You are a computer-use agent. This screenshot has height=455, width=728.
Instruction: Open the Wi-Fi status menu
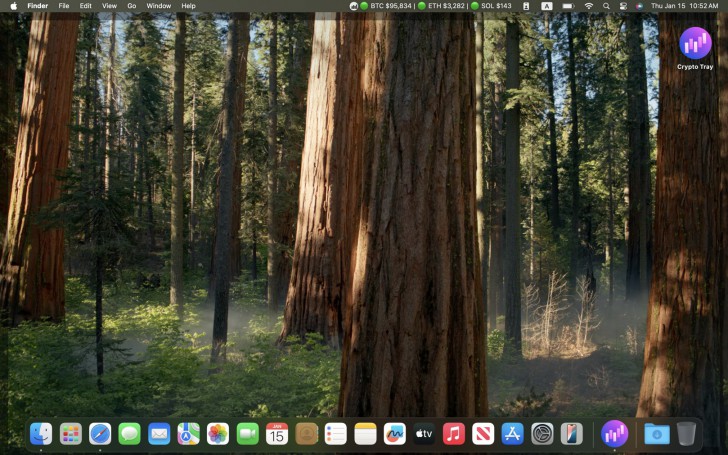pos(589,6)
